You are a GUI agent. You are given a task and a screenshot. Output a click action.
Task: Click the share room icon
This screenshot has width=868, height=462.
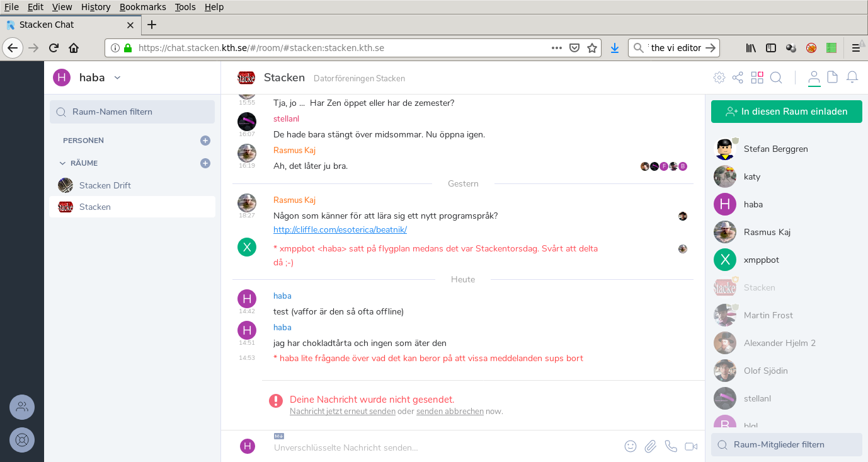click(x=738, y=78)
